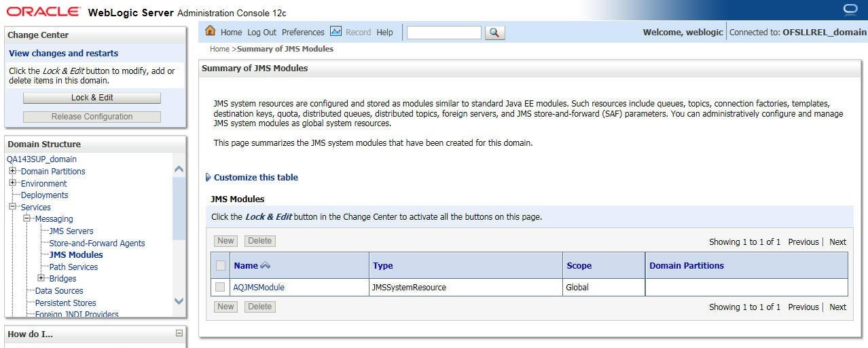Image resolution: width=868 pixels, height=348 pixels.
Task: Click the Home house icon in the toolbar
Action: click(210, 31)
